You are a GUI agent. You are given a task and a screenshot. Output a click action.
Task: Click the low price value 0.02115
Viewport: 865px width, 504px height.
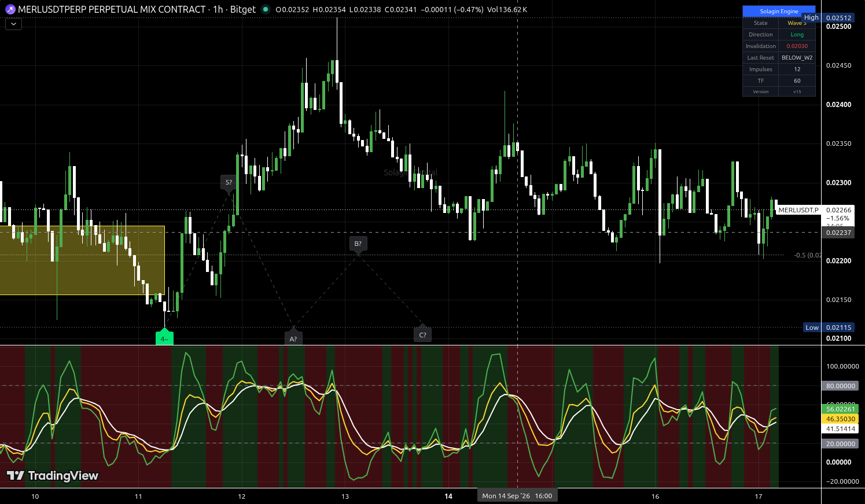tap(838, 328)
